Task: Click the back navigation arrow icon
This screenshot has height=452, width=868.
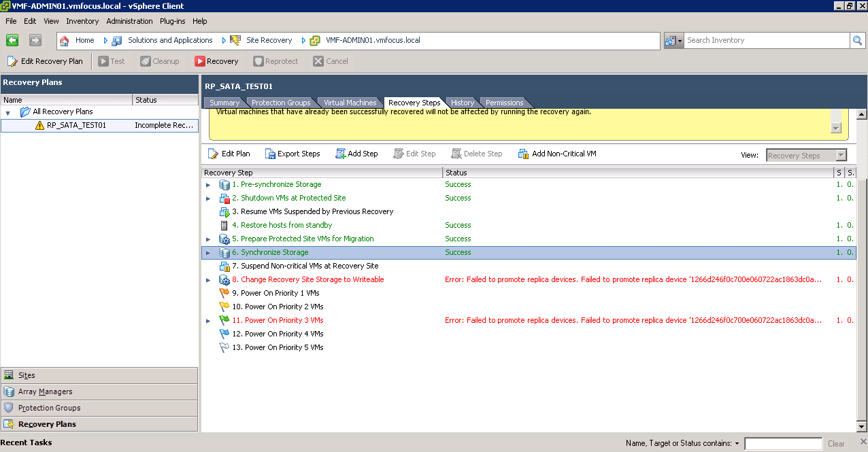Action: (x=12, y=40)
